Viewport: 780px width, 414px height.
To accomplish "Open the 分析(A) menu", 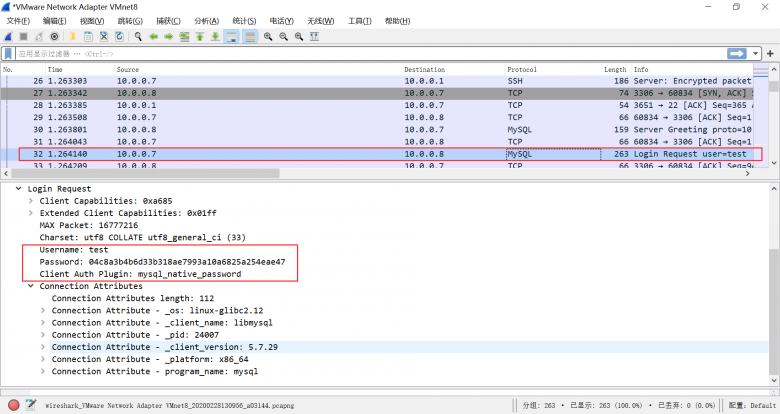I will pyautogui.click(x=206, y=21).
